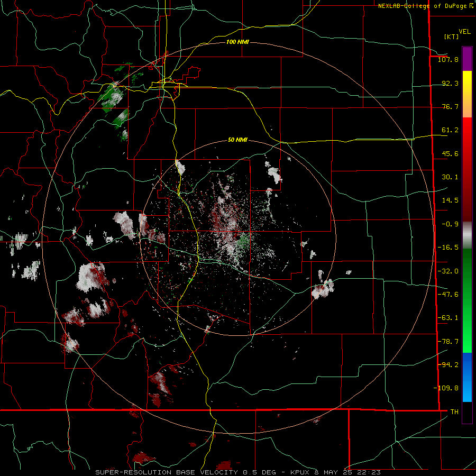
Task: Click the -63.1 velocity scale value
Action: [448, 318]
